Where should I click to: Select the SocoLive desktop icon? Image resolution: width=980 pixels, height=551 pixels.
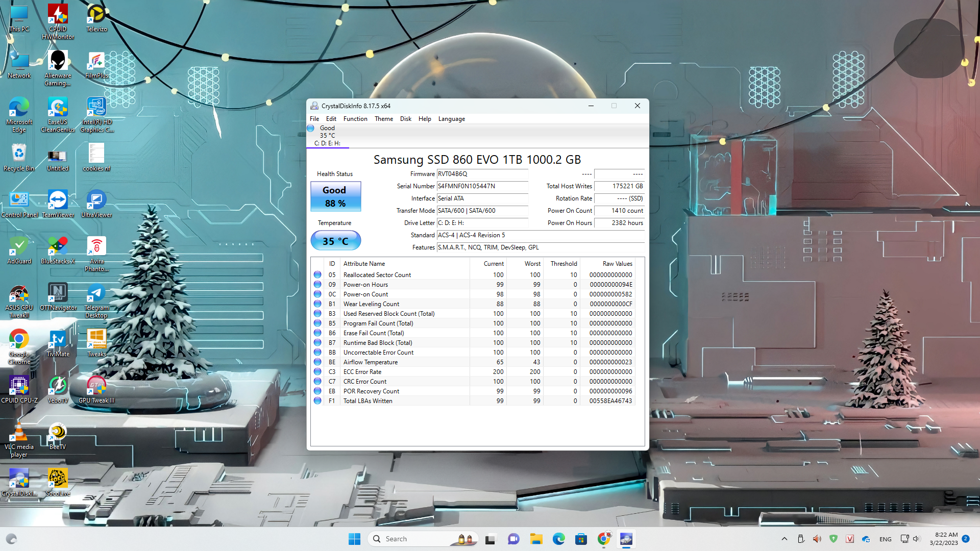coord(58,482)
